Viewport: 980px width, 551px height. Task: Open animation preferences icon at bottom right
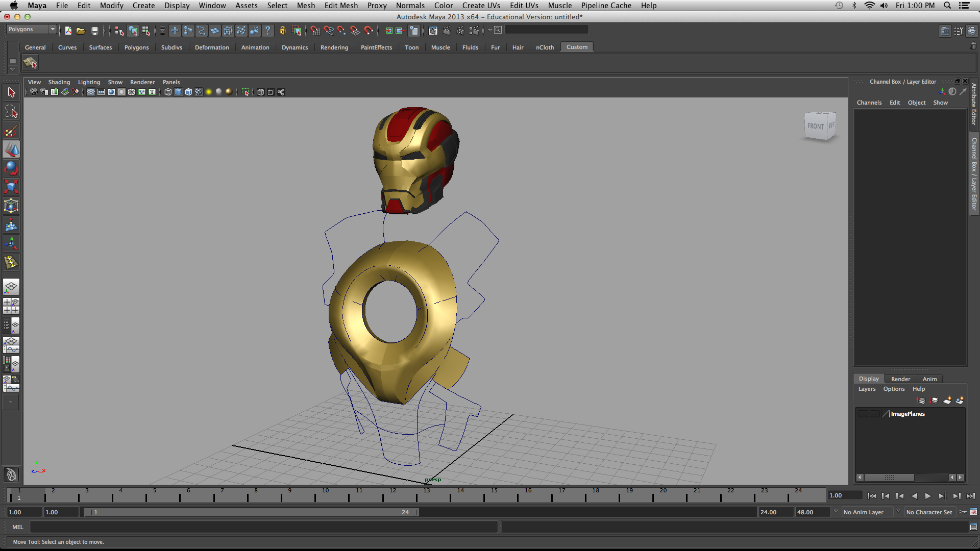(x=974, y=512)
